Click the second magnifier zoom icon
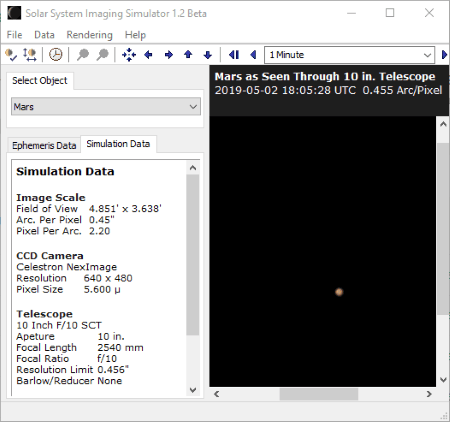Screen dimensions: 450x422 point(102,54)
